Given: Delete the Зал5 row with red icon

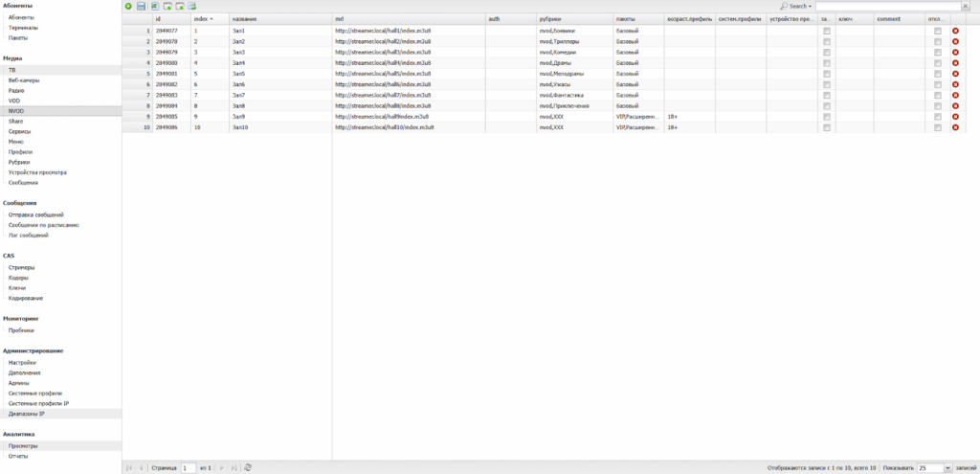Looking at the screenshot, I should pos(955,74).
